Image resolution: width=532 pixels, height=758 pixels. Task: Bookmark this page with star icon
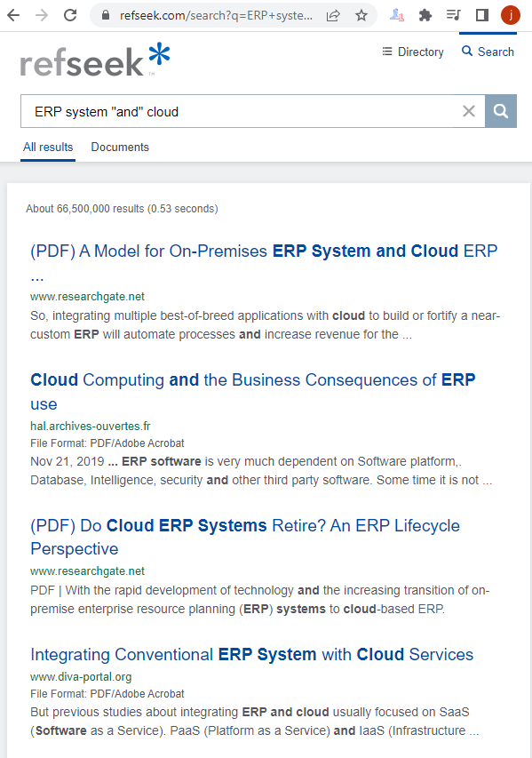[x=361, y=15]
